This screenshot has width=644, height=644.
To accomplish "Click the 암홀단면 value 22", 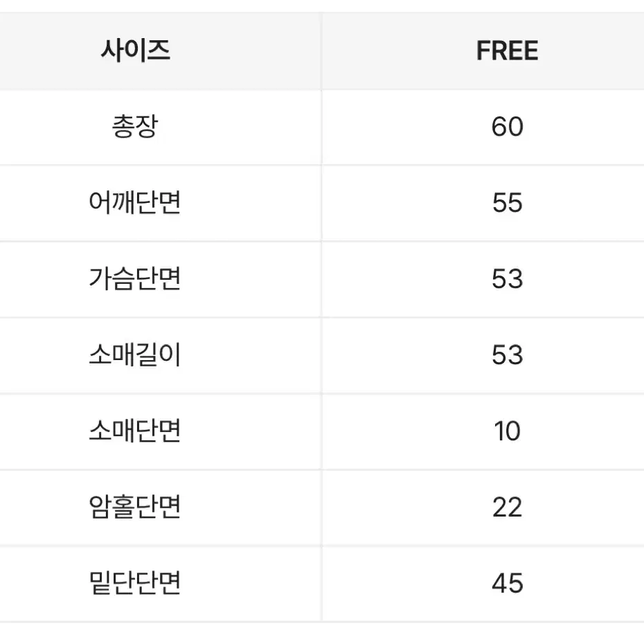I will (507, 507).
